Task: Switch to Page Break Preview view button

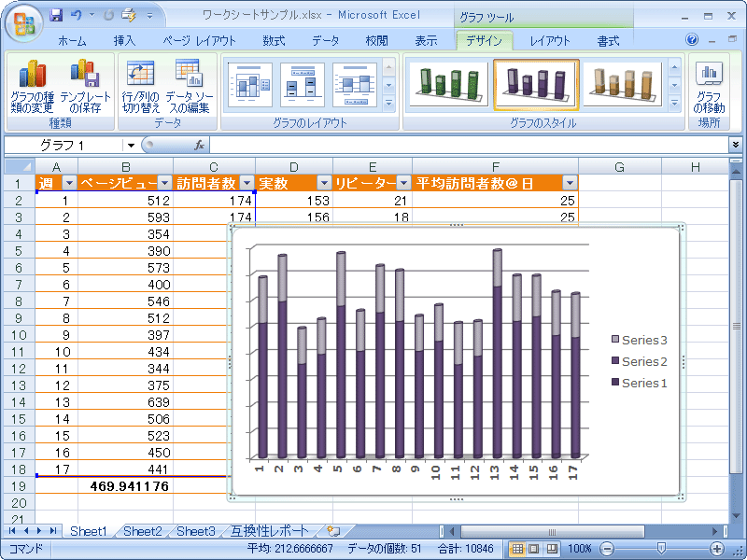Action: click(x=552, y=549)
